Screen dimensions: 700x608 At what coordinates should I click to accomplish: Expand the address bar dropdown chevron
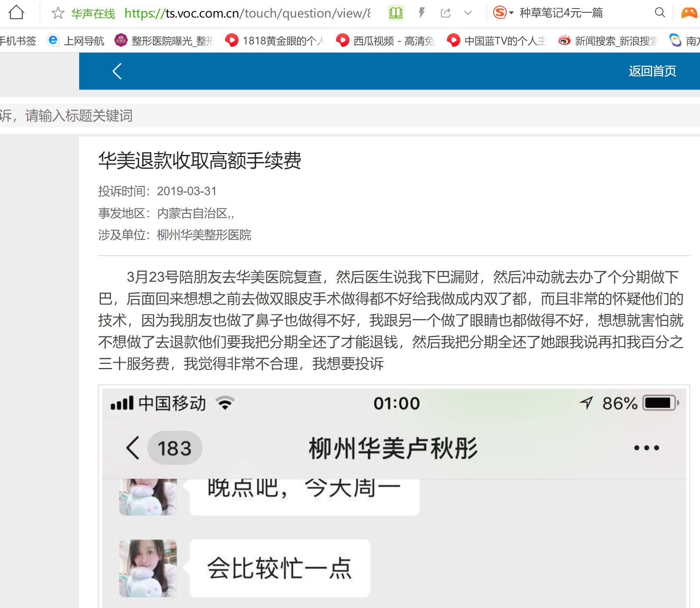[x=468, y=13]
